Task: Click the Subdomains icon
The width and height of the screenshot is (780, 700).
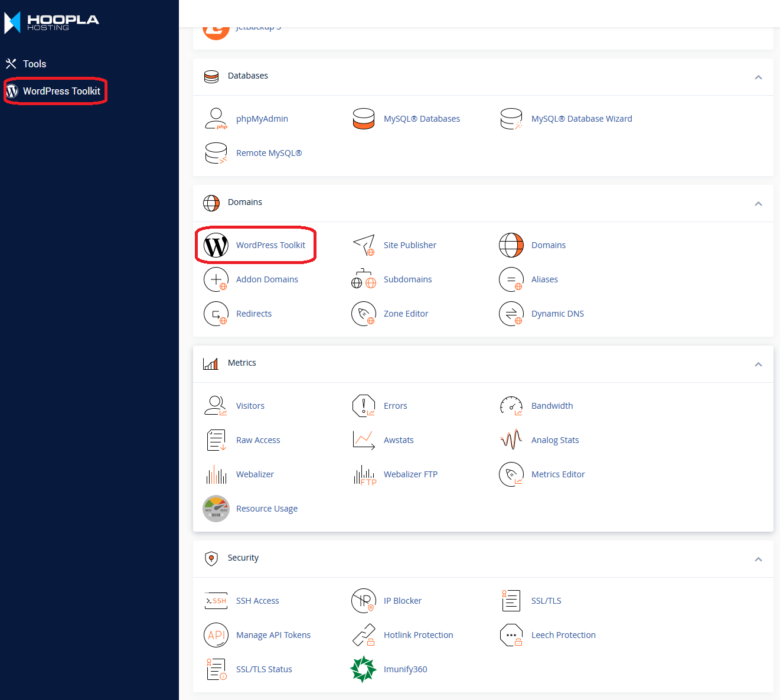Action: 364,279
